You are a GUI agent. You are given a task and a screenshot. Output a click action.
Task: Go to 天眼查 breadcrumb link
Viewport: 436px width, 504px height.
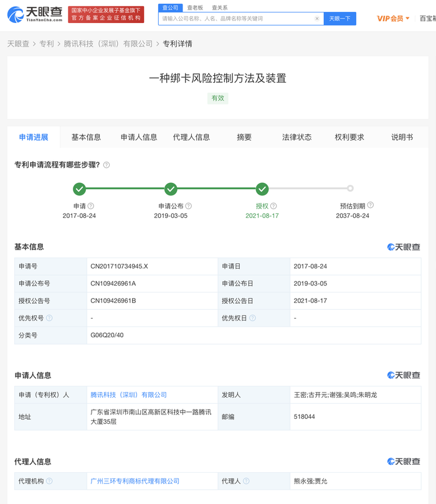coord(18,44)
